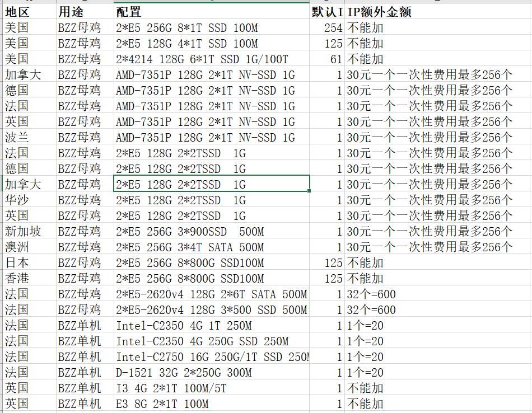Click the 华沙 region cell
The width and height of the screenshot is (532, 413).
28,200
